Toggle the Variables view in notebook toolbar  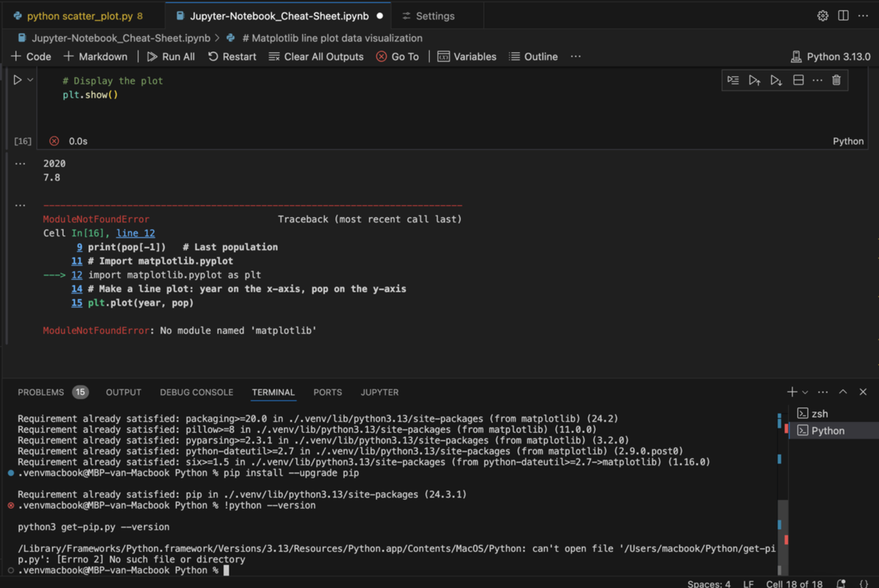tap(467, 57)
